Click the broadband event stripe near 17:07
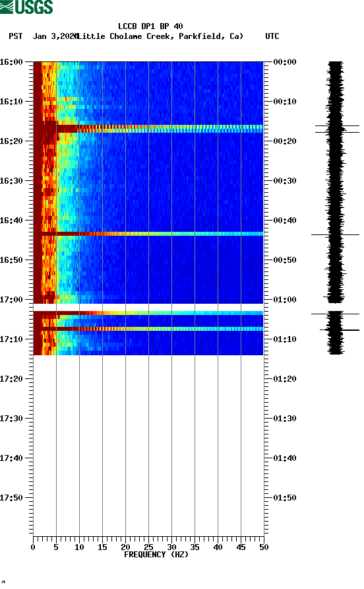The image size is (364, 589). (x=148, y=329)
